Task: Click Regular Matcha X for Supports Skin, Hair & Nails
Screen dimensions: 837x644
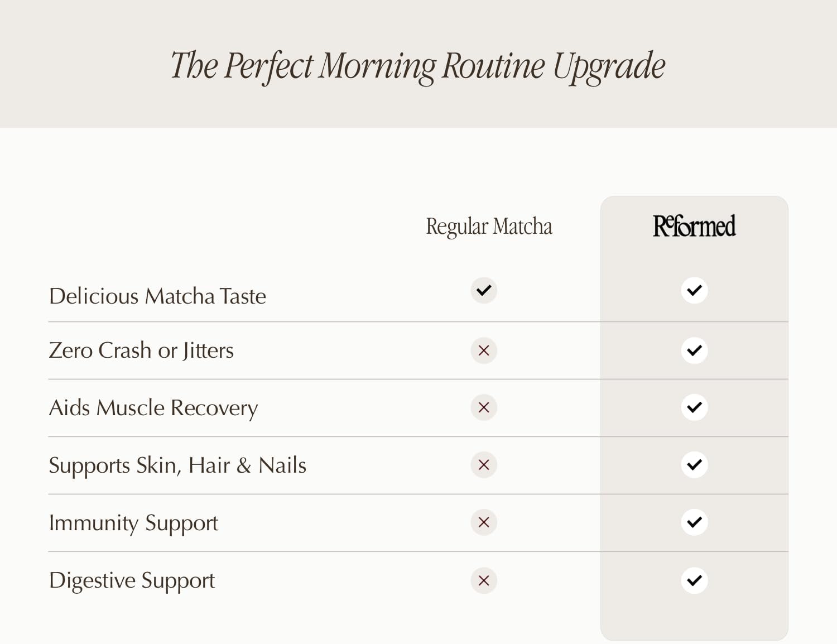Action: pyautogui.click(x=484, y=465)
